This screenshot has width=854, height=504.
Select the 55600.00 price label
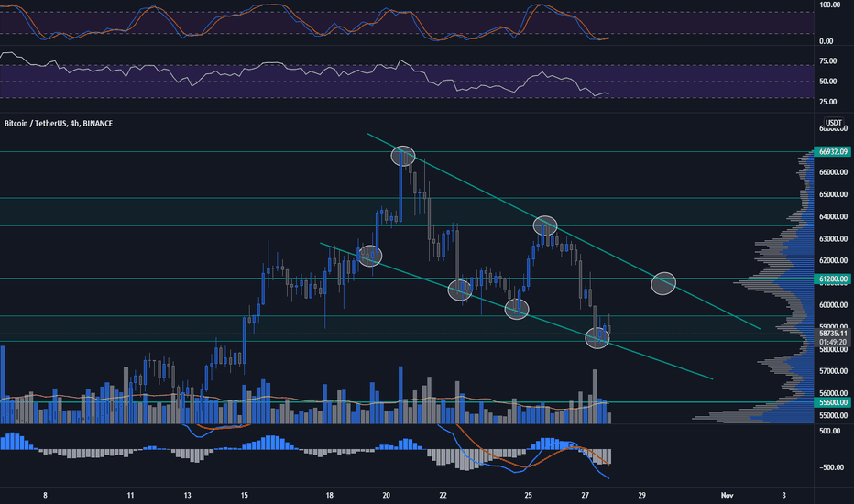pyautogui.click(x=833, y=402)
